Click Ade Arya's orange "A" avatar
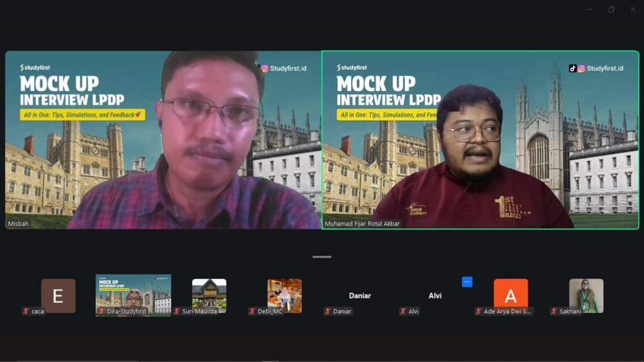 (x=511, y=294)
